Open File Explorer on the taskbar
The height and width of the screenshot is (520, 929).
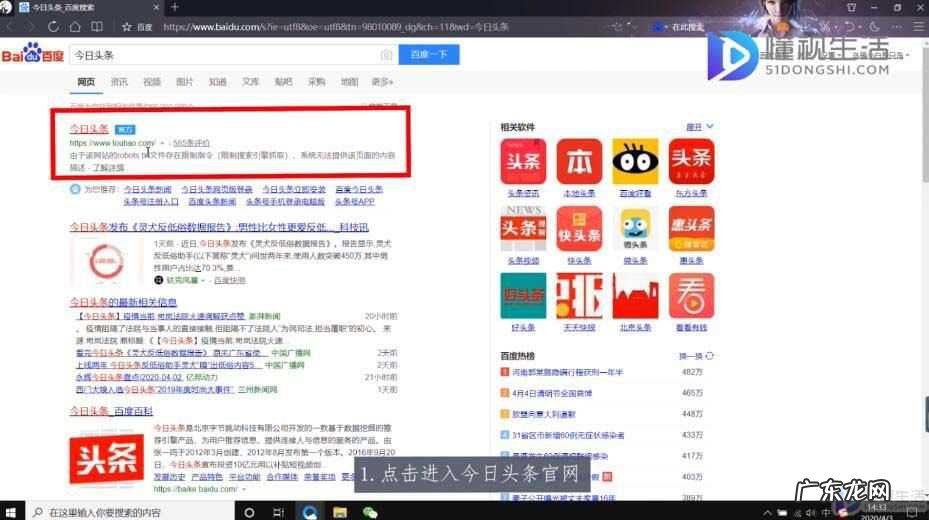(340, 512)
